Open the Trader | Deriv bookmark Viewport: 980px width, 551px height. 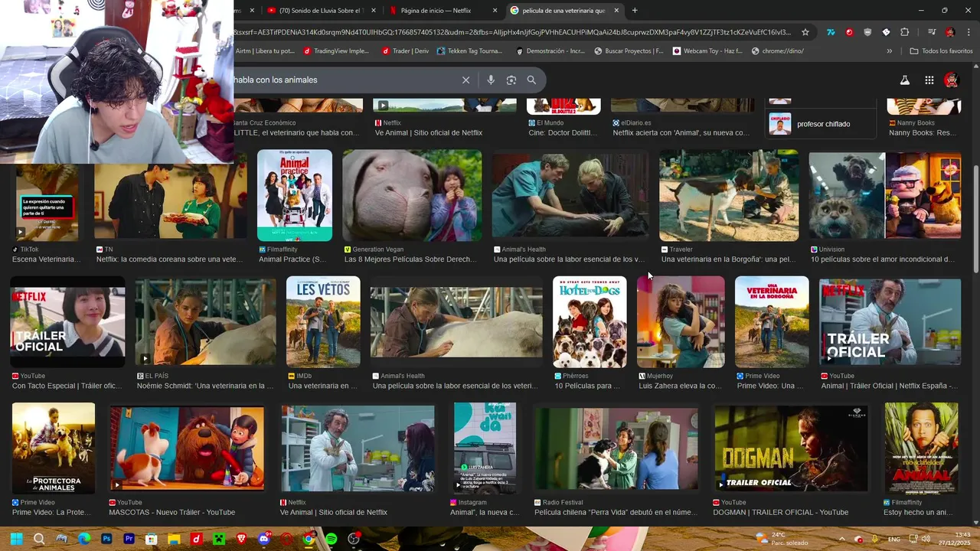(405, 51)
